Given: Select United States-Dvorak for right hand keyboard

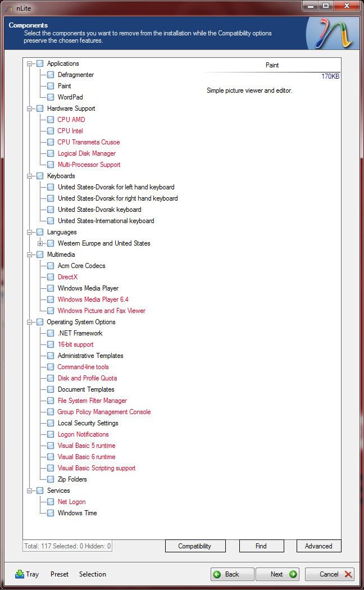Looking at the screenshot, I should pos(118,198).
